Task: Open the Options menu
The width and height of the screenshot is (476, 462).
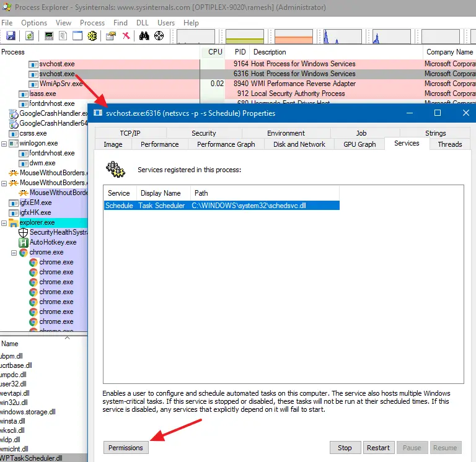Action: point(34,23)
